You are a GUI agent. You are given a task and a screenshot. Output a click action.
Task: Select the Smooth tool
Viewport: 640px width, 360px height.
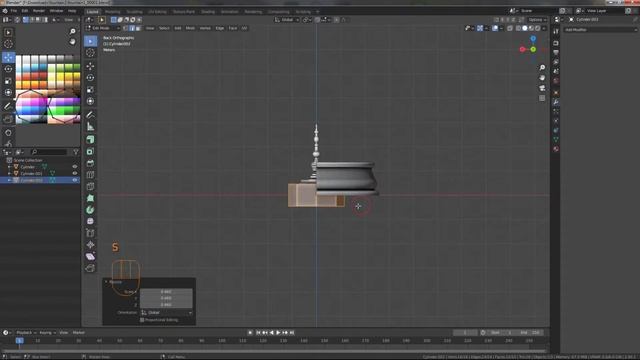tap(91, 221)
